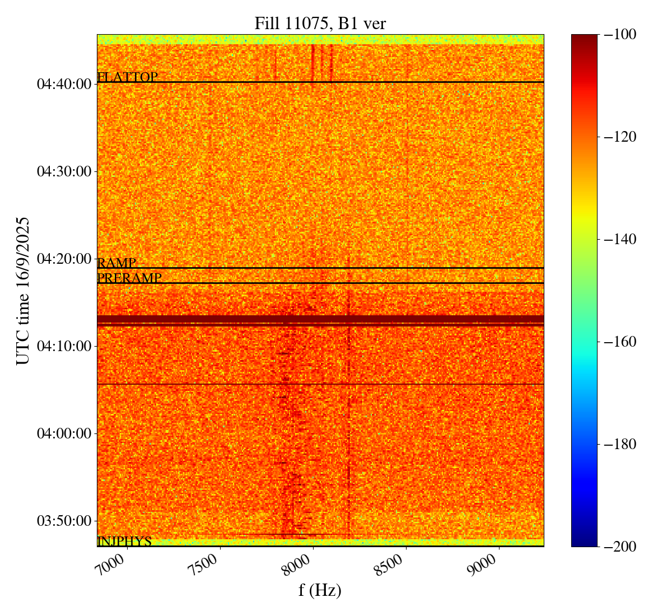Select the FLATTOP marker label
The width and height of the screenshot is (672, 616).
(127, 77)
